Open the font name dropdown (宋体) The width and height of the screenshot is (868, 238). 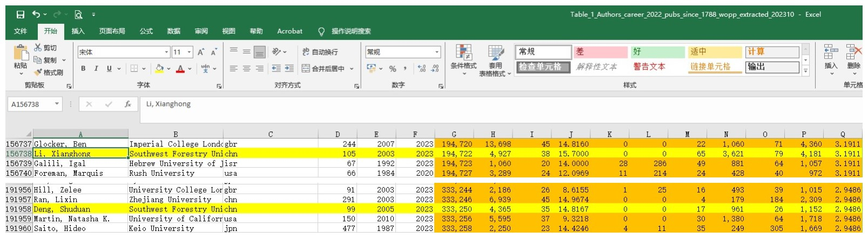point(166,52)
